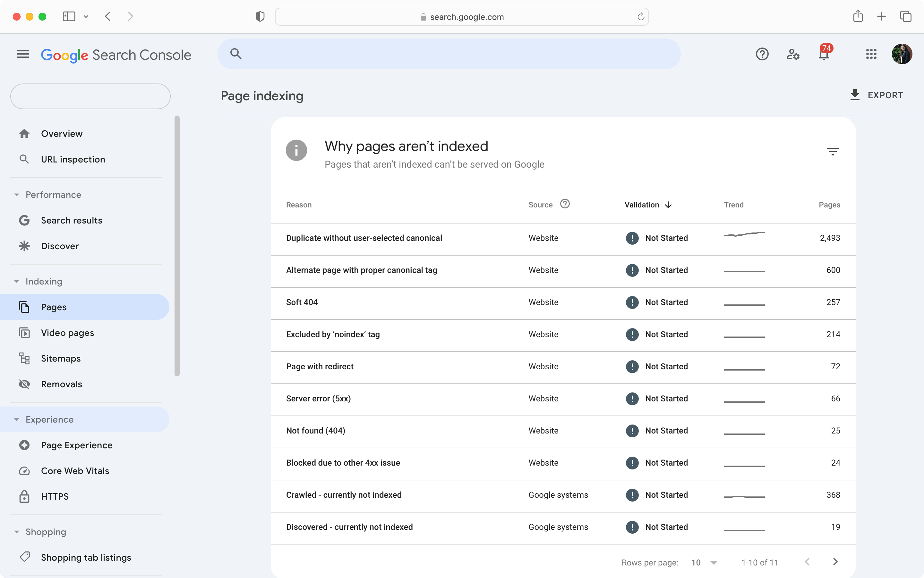This screenshot has width=924, height=578.
Task: Reload the page in the address bar
Action: pos(641,16)
